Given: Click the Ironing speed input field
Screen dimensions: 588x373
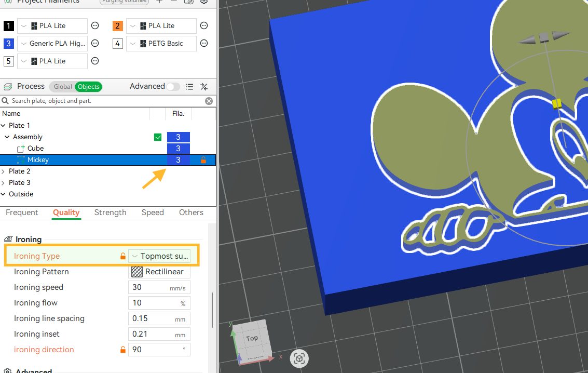Looking at the screenshot, I should [x=149, y=287].
